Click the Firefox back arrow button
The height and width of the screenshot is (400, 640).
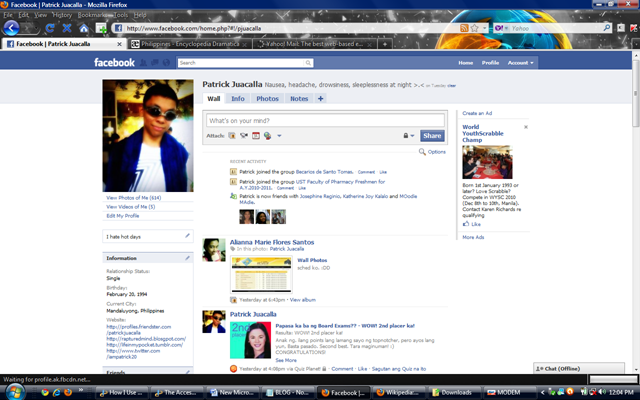pyautogui.click(x=11, y=28)
